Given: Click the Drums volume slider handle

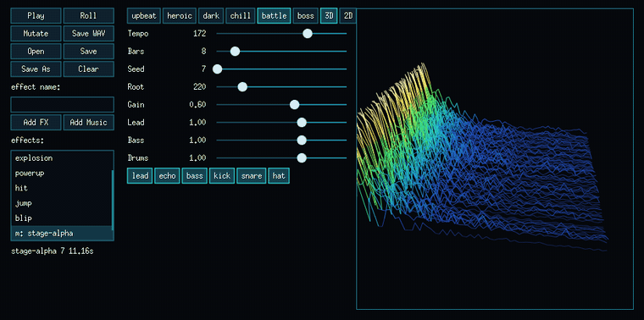Looking at the screenshot, I should (x=302, y=158).
